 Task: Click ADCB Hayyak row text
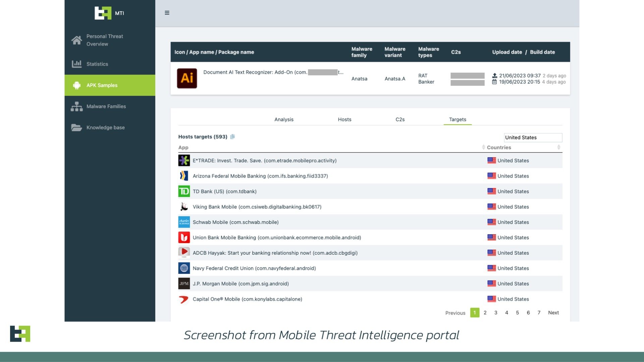click(275, 253)
